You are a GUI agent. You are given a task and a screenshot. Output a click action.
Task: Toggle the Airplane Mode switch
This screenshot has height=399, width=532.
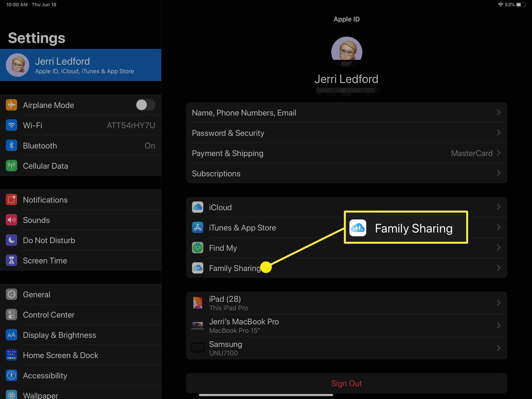click(145, 105)
